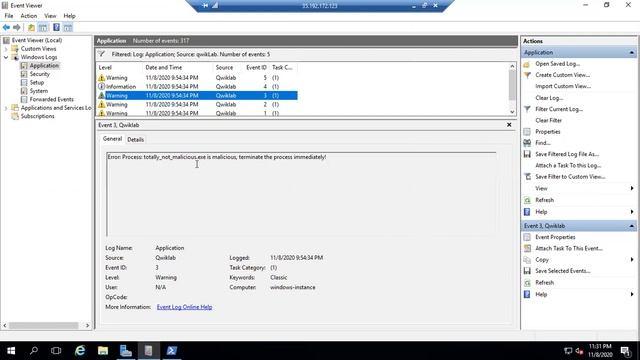Image resolution: width=640 pixels, height=360 pixels.
Task: Click the Save Filtered Log File floppy icon
Action: pyautogui.click(x=527, y=154)
